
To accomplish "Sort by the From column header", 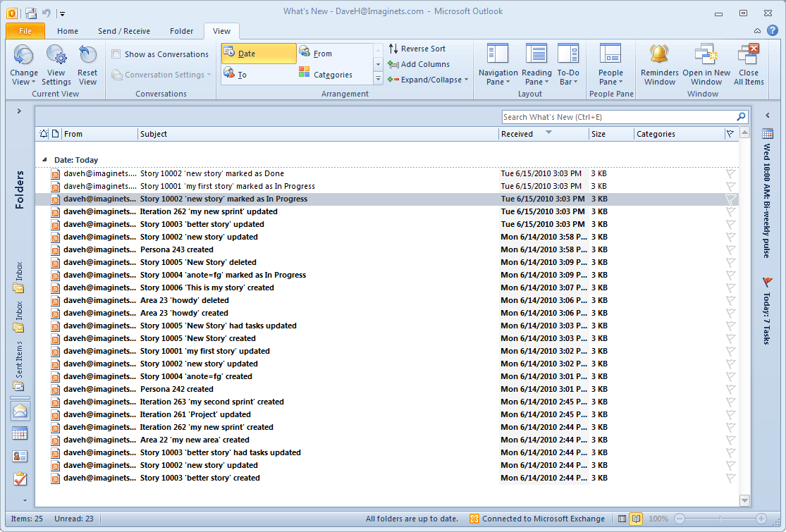I will tap(99, 134).
